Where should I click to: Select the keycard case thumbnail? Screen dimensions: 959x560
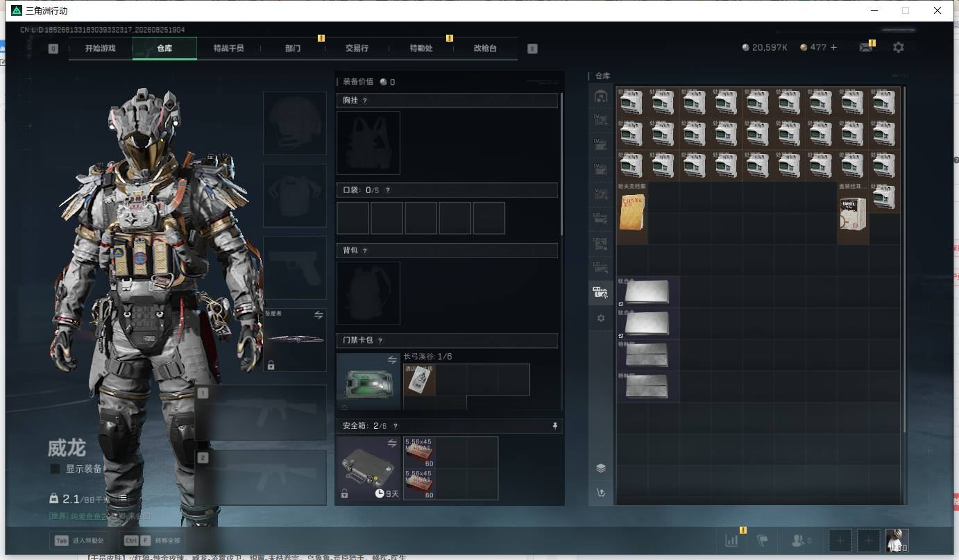pos(368,381)
